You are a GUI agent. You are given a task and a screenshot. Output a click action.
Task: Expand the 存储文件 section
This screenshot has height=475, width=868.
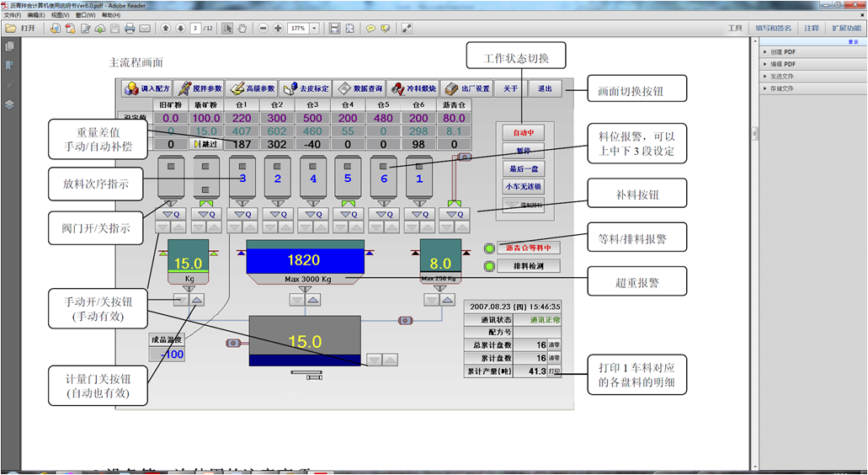779,88
